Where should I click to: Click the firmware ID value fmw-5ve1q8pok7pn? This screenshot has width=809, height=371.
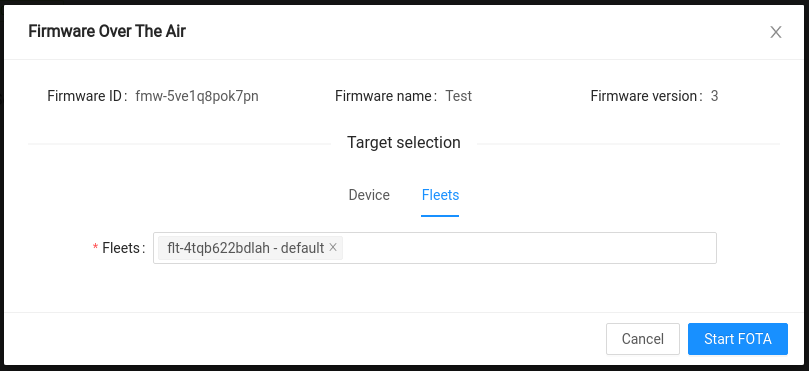coord(197,96)
